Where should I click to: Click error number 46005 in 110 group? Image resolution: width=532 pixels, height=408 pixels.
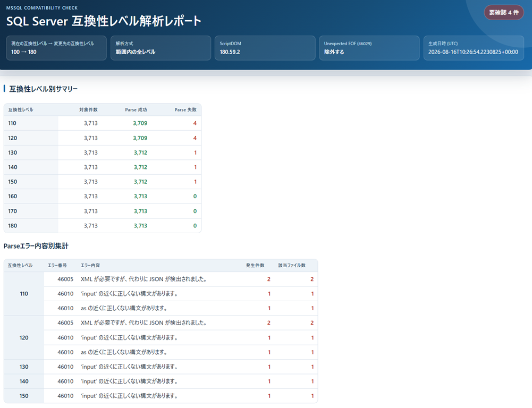(65, 279)
